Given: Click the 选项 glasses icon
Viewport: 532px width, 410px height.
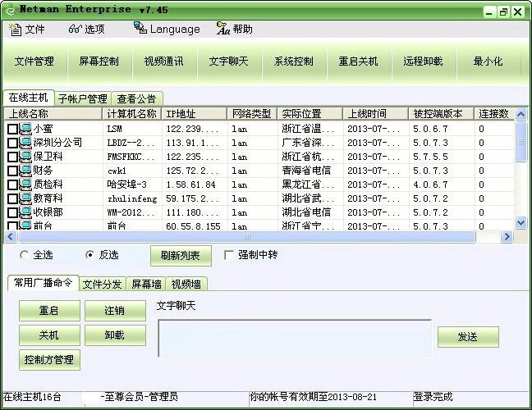Looking at the screenshot, I should point(75,29).
